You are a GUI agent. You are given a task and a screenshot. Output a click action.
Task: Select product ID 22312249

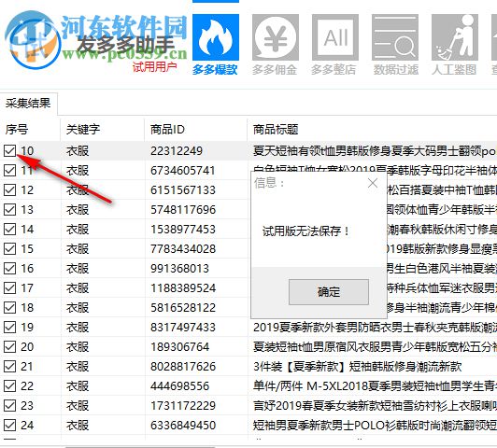click(x=177, y=151)
